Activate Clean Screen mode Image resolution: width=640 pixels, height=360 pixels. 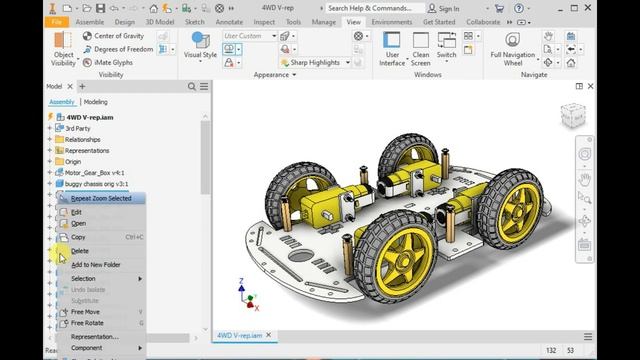pyautogui.click(x=420, y=49)
